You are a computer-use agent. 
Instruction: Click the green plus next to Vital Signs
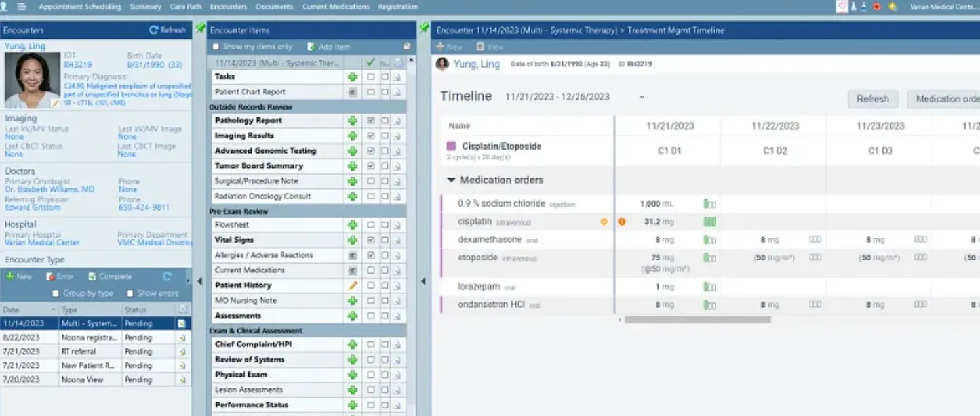pos(353,239)
